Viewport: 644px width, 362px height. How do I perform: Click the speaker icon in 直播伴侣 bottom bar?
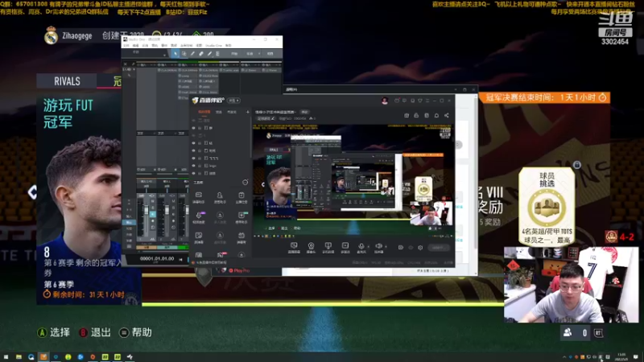[x=378, y=246]
